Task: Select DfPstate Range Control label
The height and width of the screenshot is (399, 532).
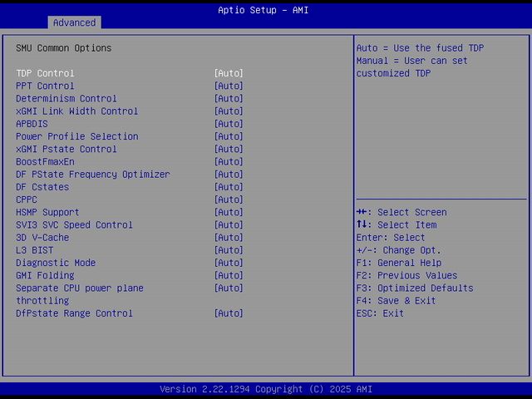Action: click(74, 313)
